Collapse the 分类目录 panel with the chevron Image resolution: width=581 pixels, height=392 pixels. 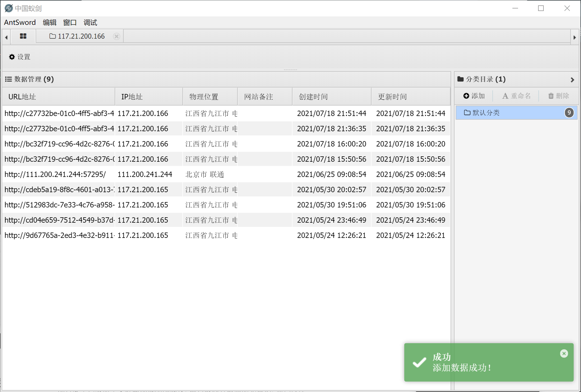572,80
